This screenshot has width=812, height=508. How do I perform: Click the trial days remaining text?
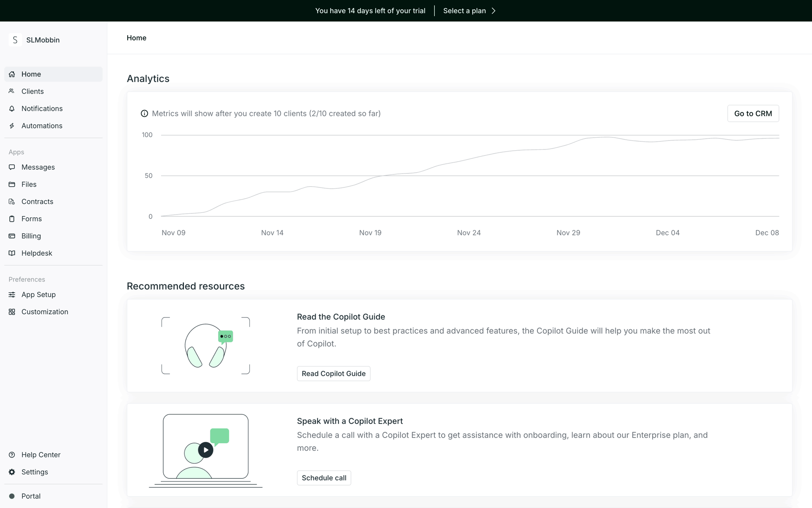coord(370,11)
